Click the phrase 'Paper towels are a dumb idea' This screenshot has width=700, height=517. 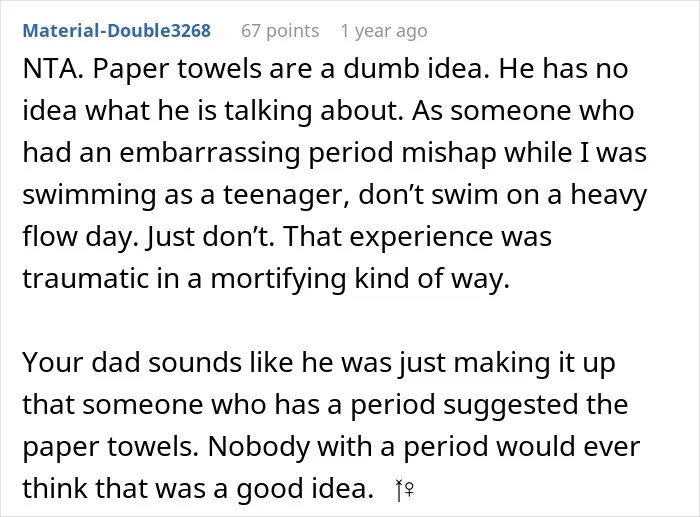tap(291, 70)
